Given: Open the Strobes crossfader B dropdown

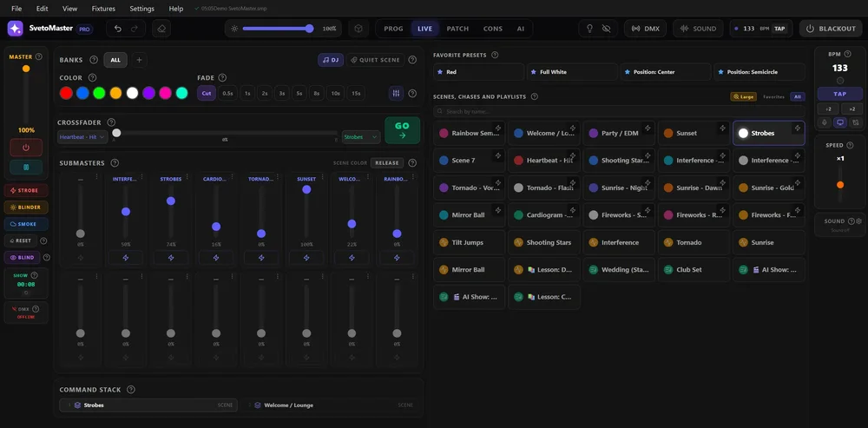Looking at the screenshot, I should click(361, 137).
